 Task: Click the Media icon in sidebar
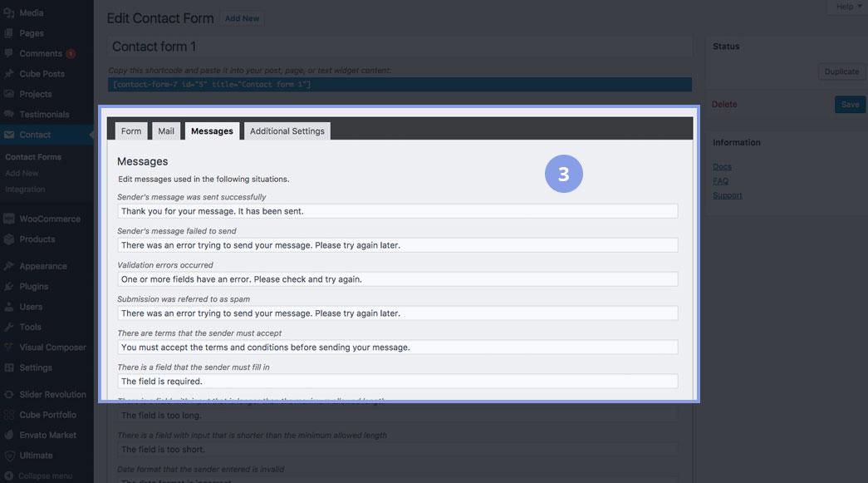click(8, 13)
